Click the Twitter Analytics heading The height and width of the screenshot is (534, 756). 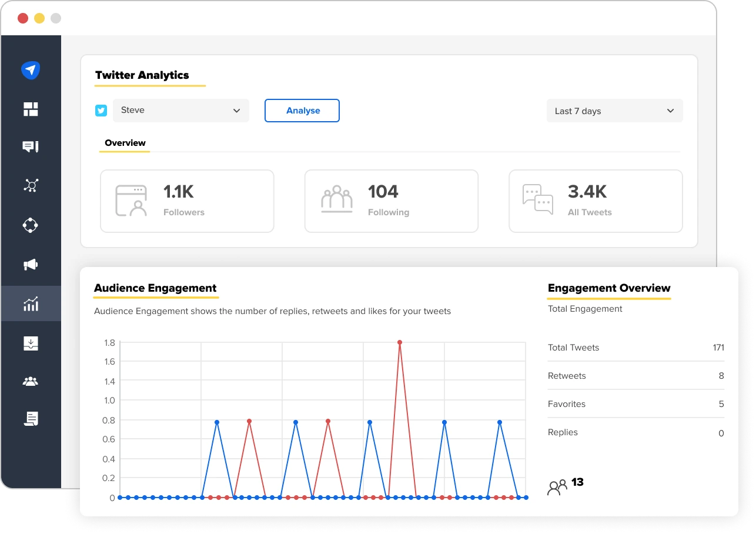[142, 75]
